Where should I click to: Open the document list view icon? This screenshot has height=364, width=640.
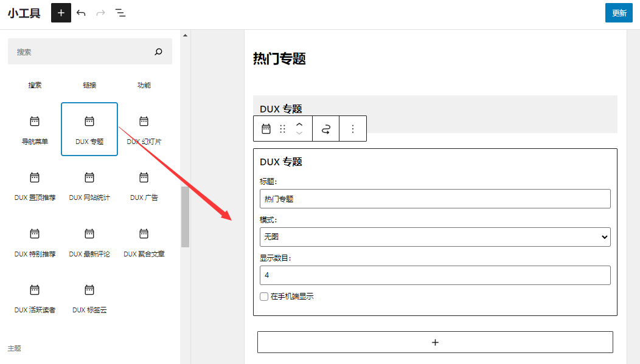[120, 13]
